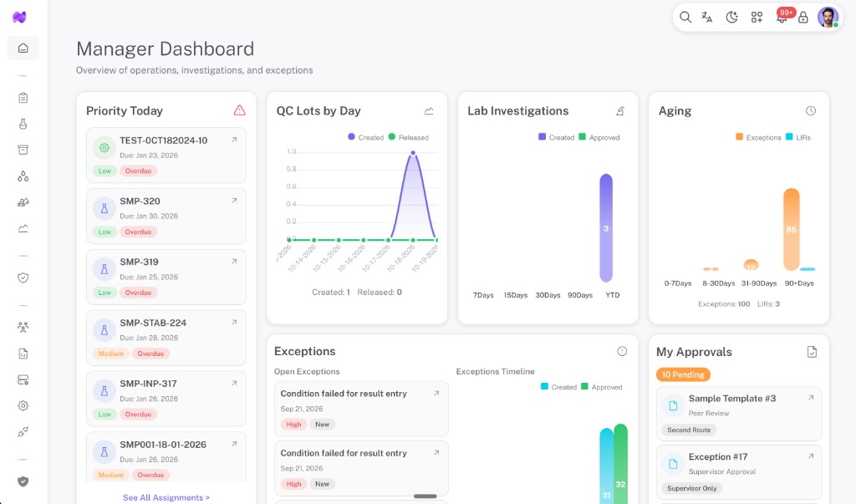Open the home dashboard sidebar icon
856x504 pixels.
[23, 48]
